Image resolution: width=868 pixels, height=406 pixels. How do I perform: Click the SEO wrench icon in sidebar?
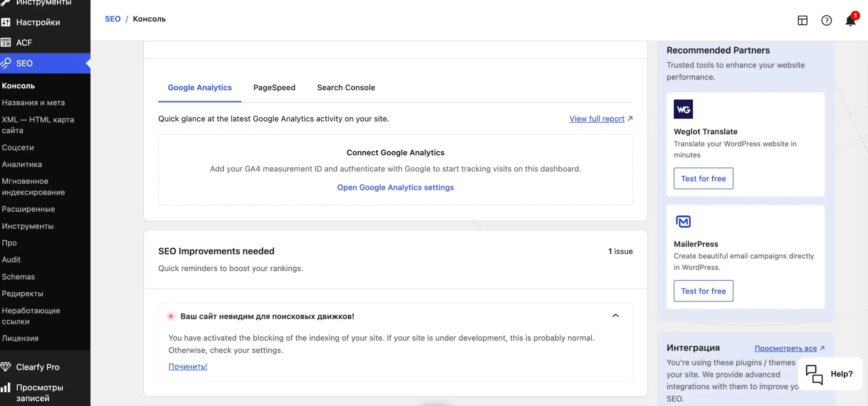point(6,63)
